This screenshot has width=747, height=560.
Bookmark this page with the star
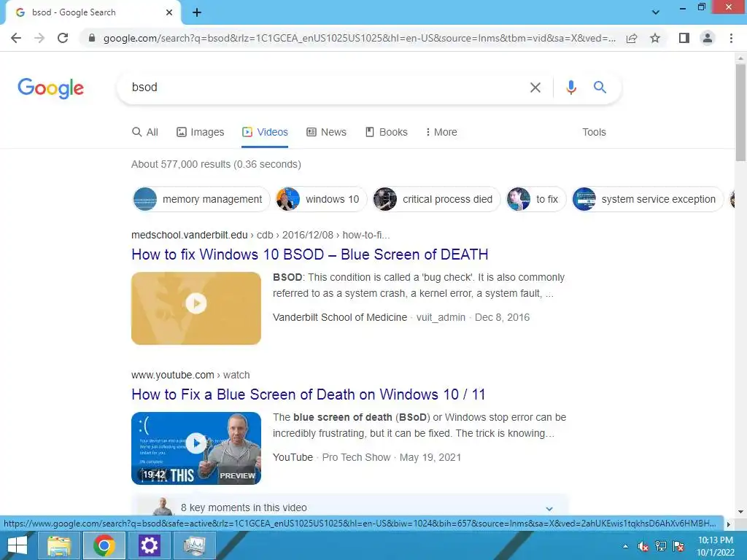(655, 38)
